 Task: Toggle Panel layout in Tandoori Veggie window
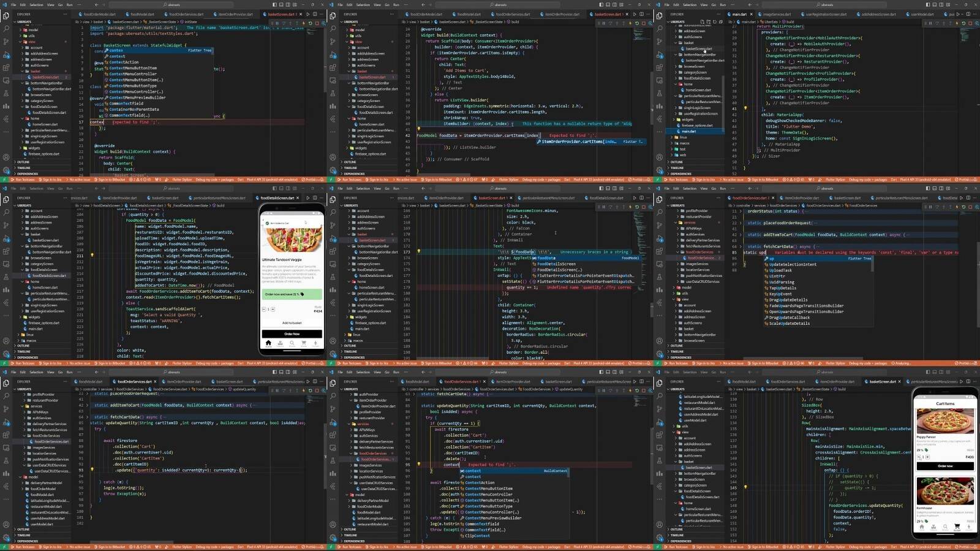coord(281,188)
